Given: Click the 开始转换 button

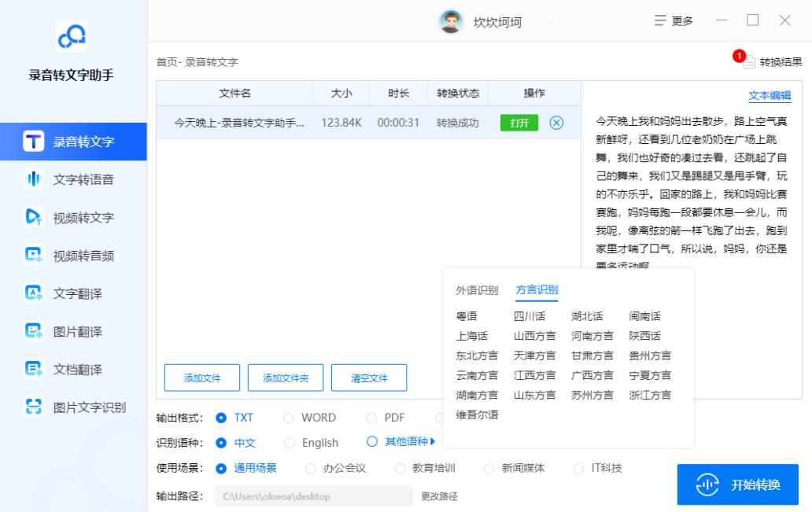Looking at the screenshot, I should click(737, 484).
